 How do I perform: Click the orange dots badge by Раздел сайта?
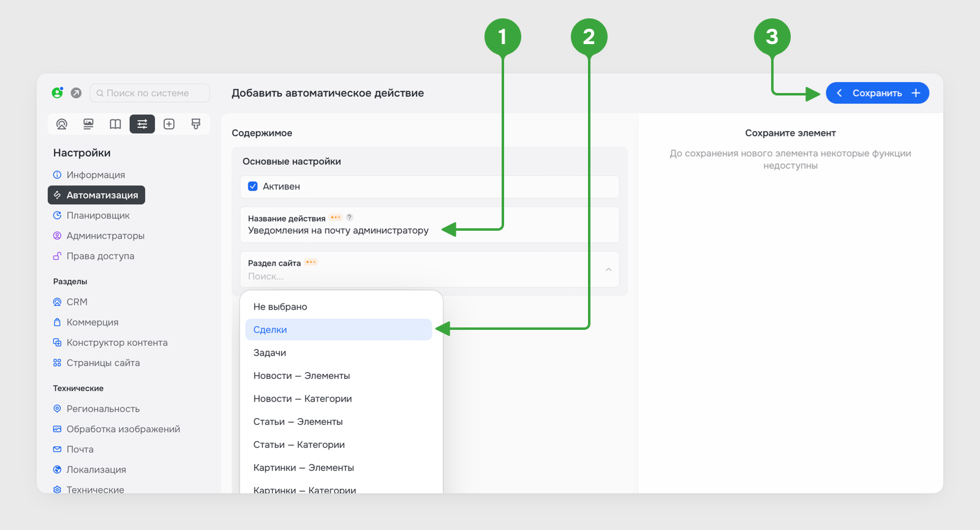pos(311,262)
